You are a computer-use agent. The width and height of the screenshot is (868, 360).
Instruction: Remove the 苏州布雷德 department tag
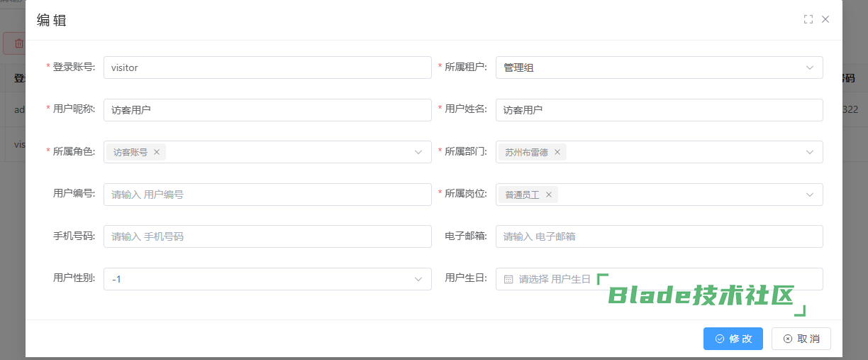557,152
